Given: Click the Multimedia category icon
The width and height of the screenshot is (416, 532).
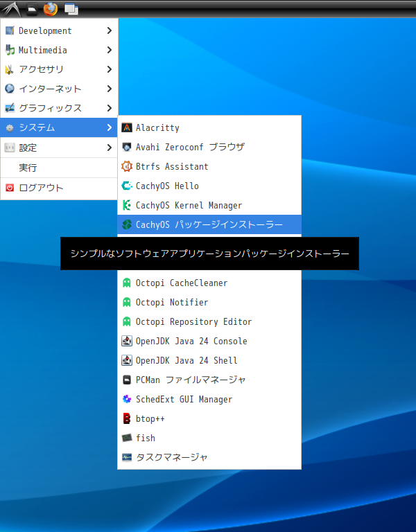Looking at the screenshot, I should tap(10, 50).
